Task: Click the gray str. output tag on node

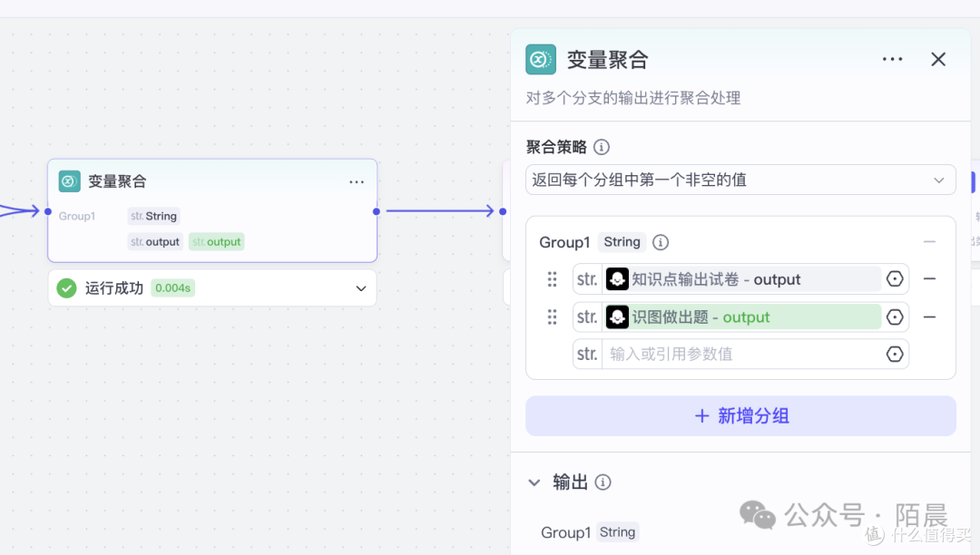Action: coord(155,241)
